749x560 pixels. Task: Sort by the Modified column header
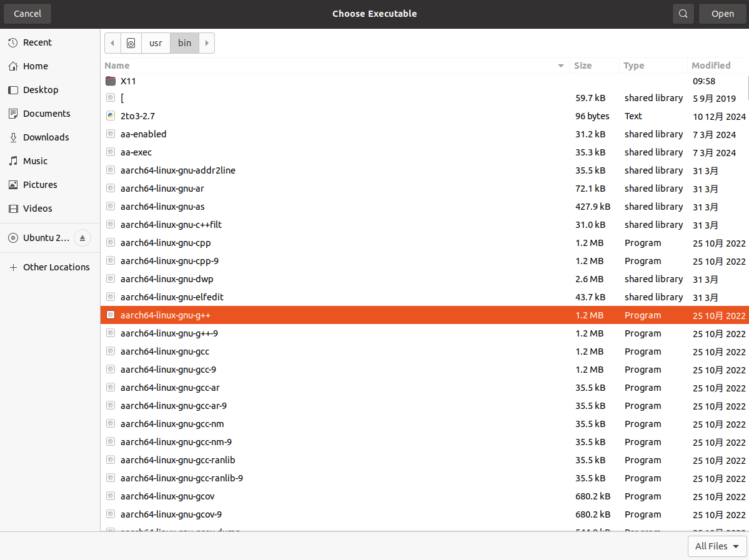point(718,66)
